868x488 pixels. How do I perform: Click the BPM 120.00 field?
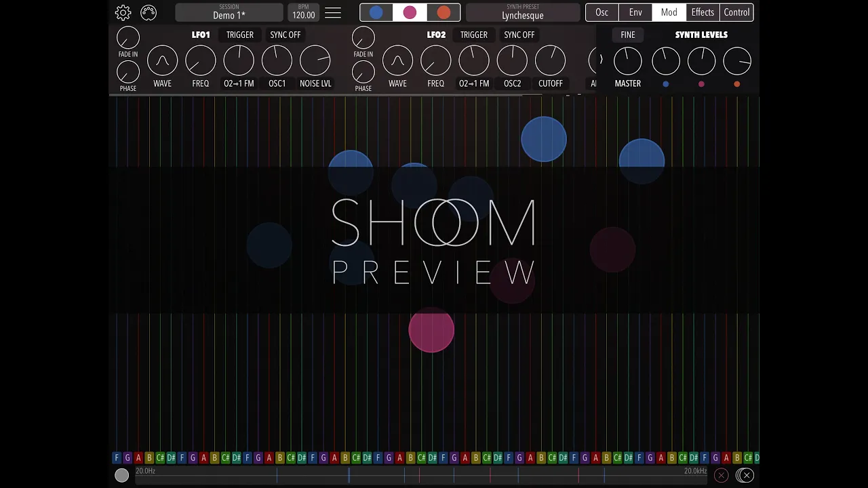[303, 12]
